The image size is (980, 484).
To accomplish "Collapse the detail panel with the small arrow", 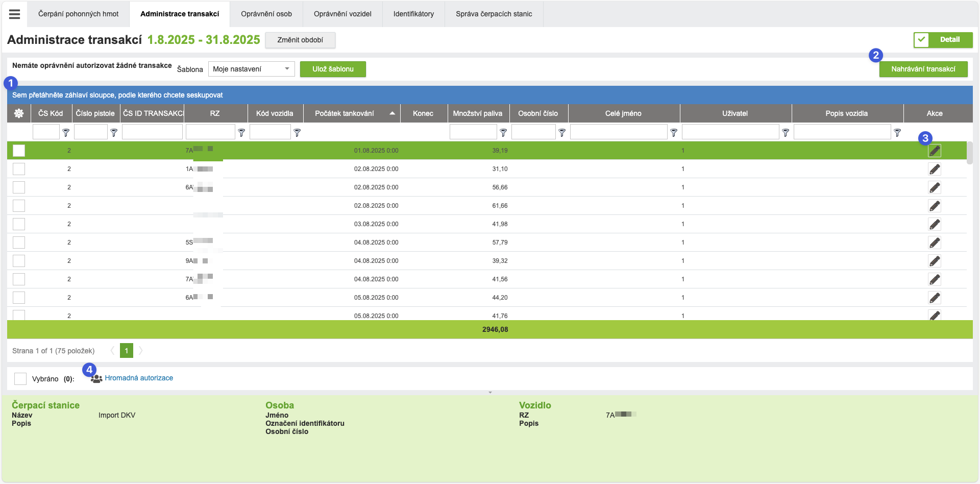I will (x=490, y=393).
